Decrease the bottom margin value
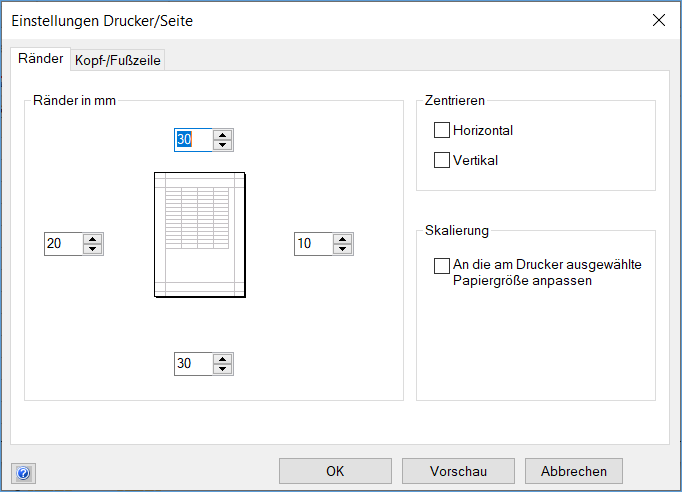The height and width of the screenshot is (492, 682). pyautogui.click(x=223, y=369)
